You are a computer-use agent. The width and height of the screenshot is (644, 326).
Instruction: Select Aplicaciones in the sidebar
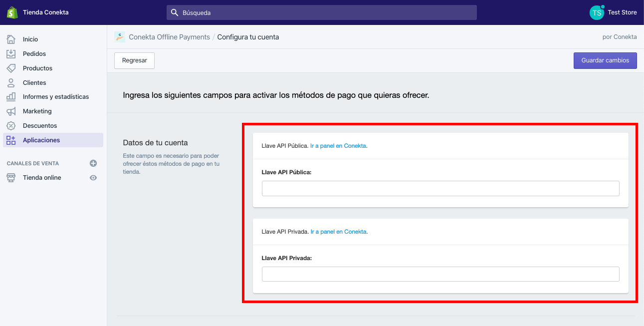(x=53, y=140)
